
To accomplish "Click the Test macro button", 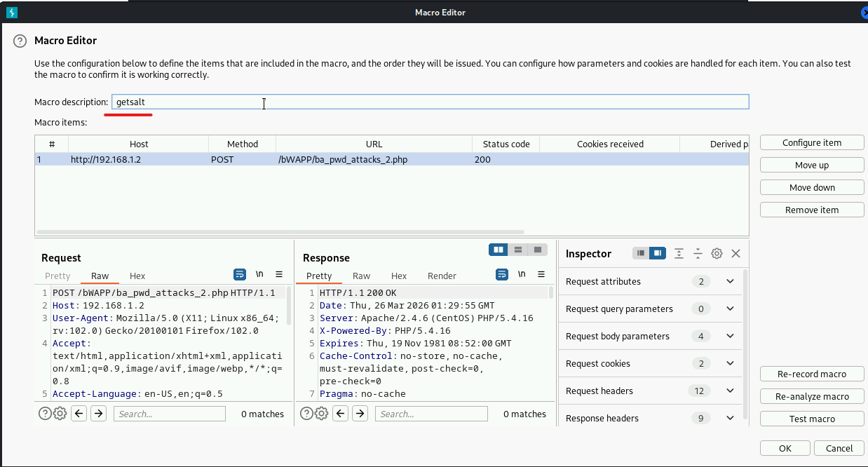I will click(x=812, y=419).
